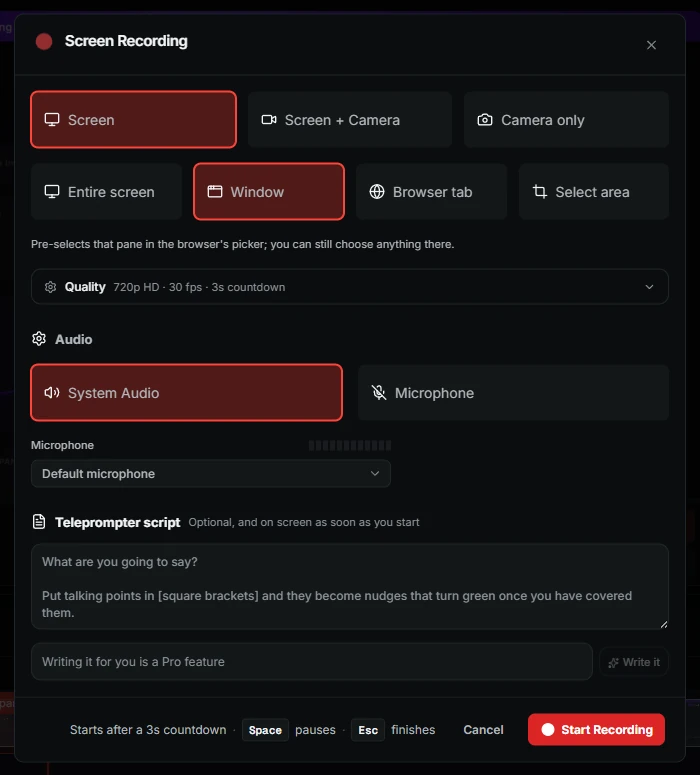
Task: Switch to Screen recording mode tab
Action: coord(133,120)
